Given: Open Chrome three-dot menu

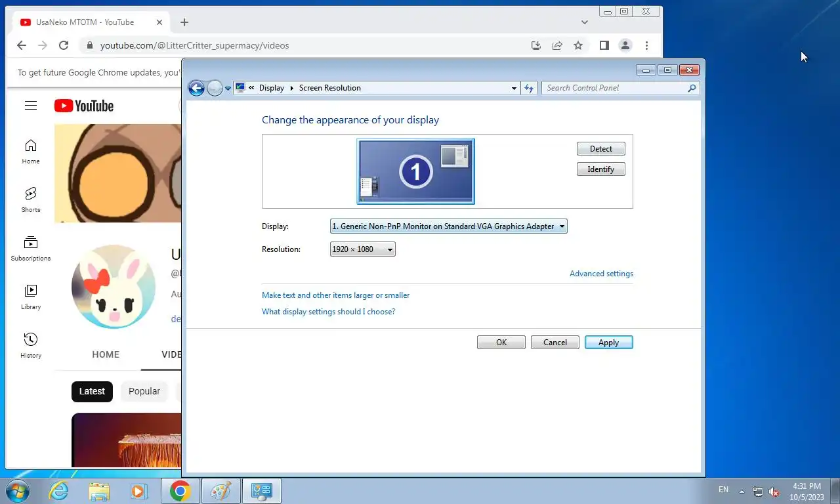Looking at the screenshot, I should [647, 45].
